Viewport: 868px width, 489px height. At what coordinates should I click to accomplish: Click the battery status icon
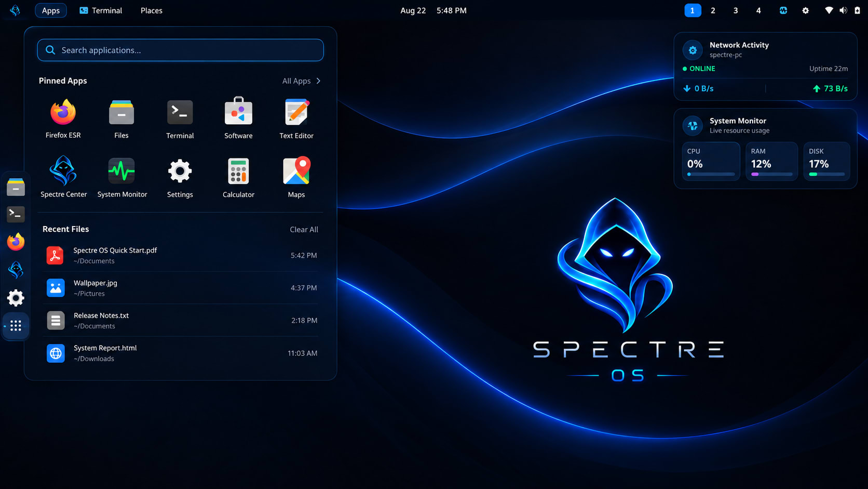[x=857, y=10]
